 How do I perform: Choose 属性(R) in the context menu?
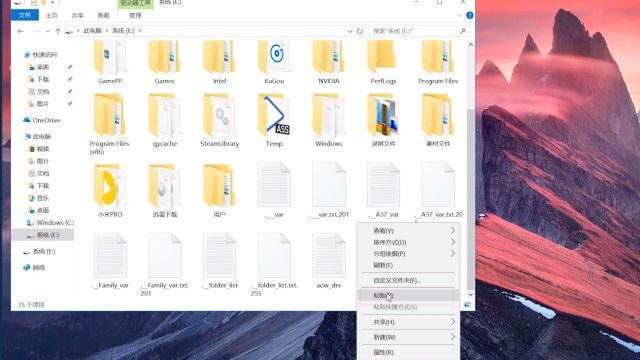click(409, 352)
